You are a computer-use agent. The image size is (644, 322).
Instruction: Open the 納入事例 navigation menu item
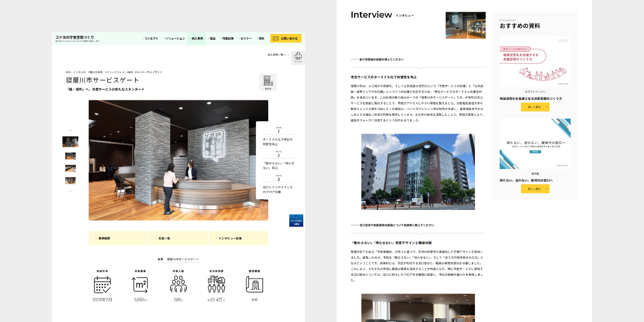point(196,39)
